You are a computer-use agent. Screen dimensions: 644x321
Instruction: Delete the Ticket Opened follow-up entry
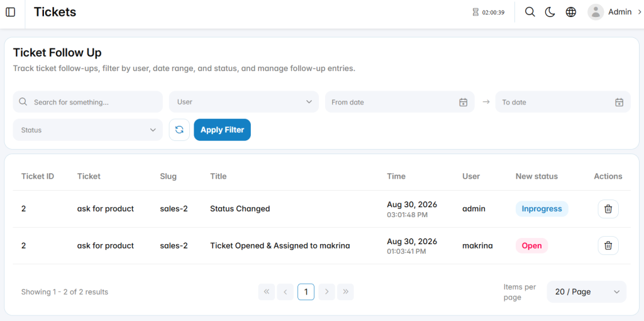(608, 245)
